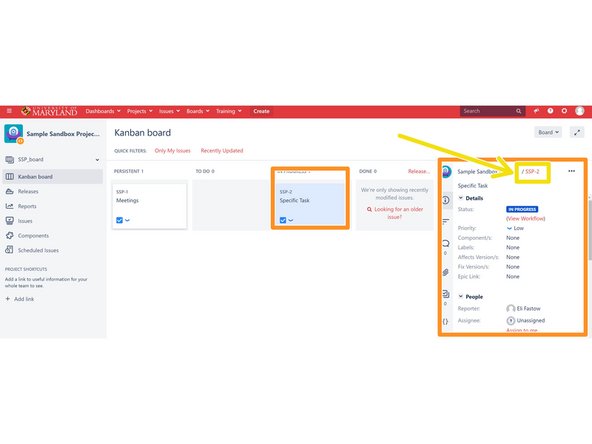This screenshot has height=444, width=592.
Task: Open the Board dropdown button
Action: click(548, 132)
